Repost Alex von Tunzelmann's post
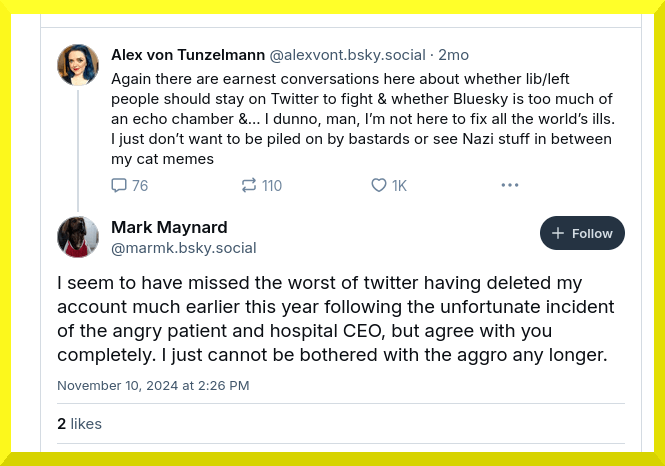Viewport: 665px width, 466px height. [249, 185]
